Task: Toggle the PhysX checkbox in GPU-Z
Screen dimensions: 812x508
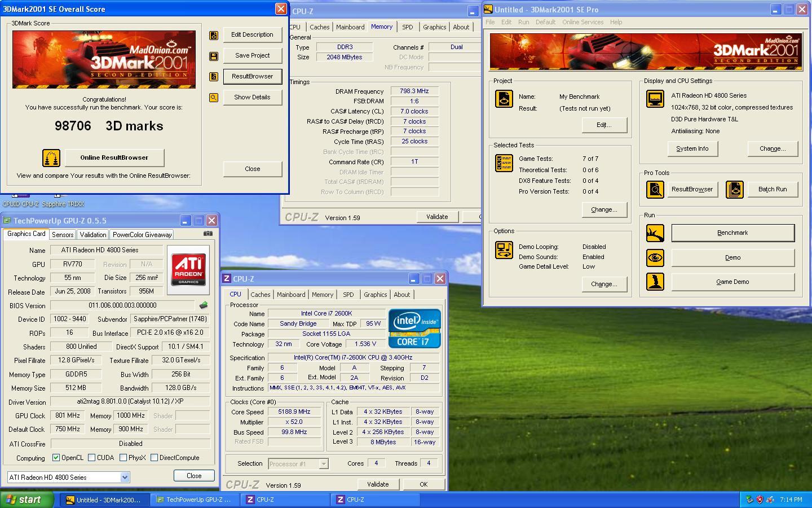Action: click(x=123, y=458)
